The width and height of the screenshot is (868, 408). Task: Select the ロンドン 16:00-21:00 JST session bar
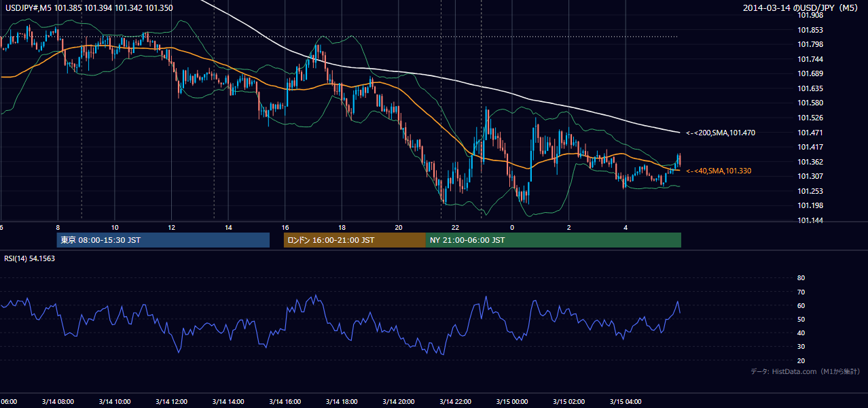click(x=355, y=240)
